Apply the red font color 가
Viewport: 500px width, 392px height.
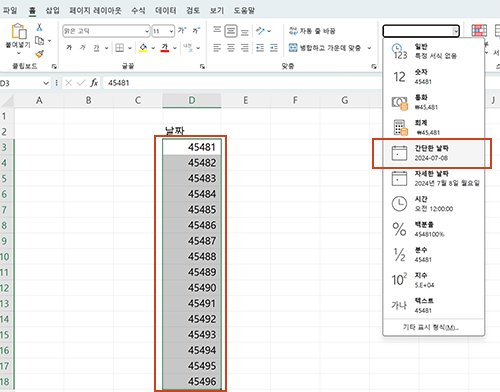pos(165,48)
